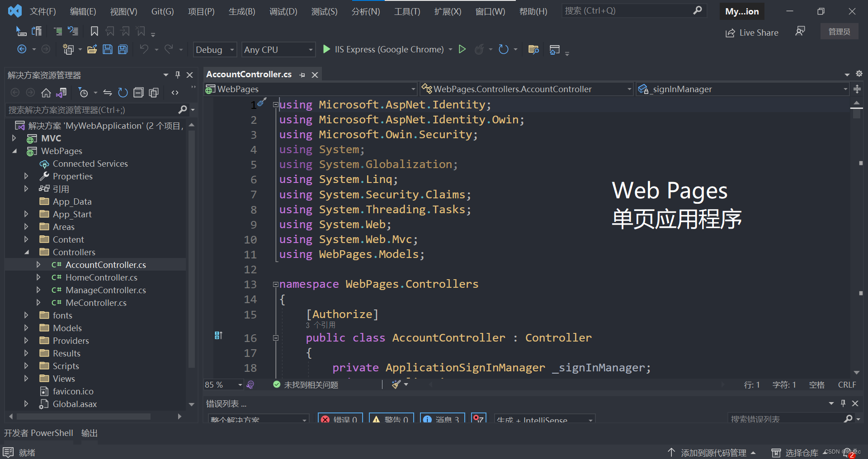The width and height of the screenshot is (868, 459).
Task: Click the code cleanup broom icon
Action: tap(396, 384)
